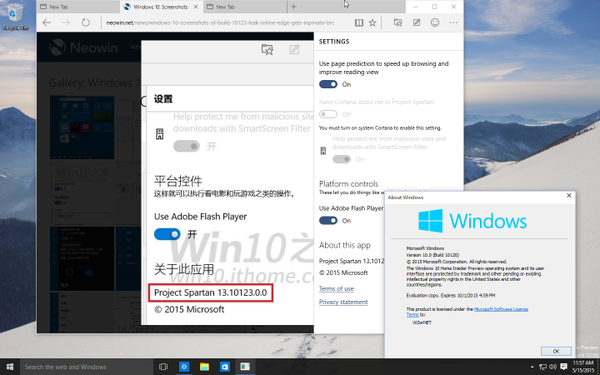Click the SETTINGS pane heading
The image size is (600, 375).
tap(334, 41)
